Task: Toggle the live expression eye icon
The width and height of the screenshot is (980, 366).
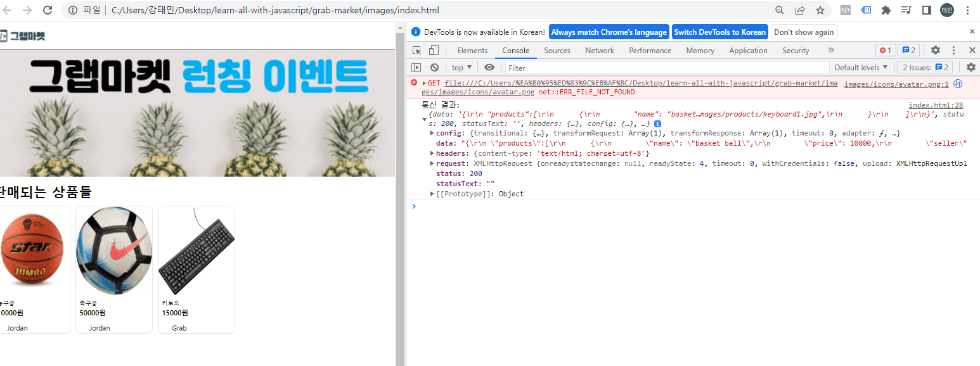Action: tap(489, 67)
